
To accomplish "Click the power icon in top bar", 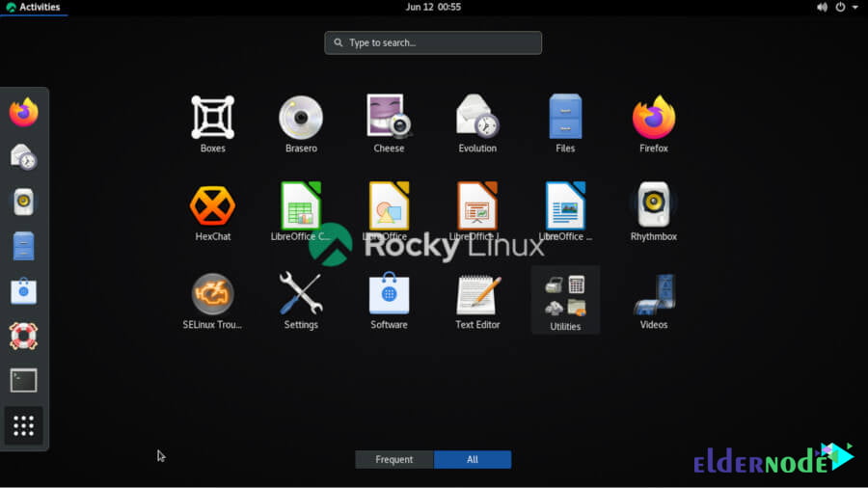I will tap(840, 7).
